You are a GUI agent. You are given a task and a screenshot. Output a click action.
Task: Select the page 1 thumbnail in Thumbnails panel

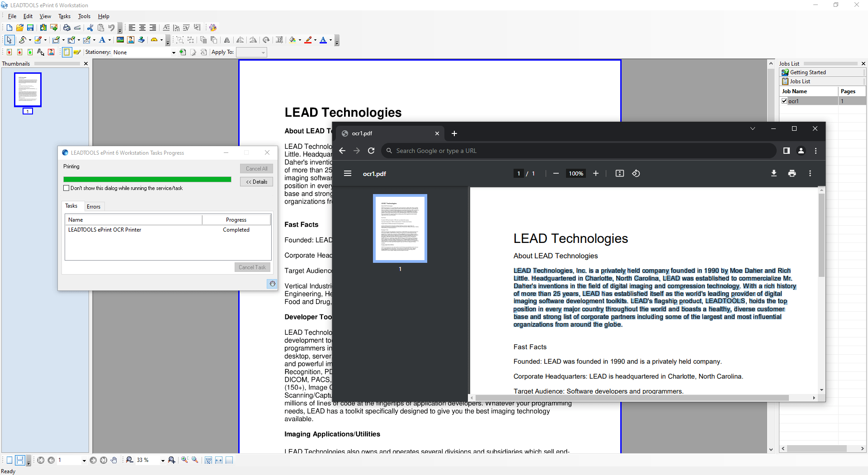27,89
